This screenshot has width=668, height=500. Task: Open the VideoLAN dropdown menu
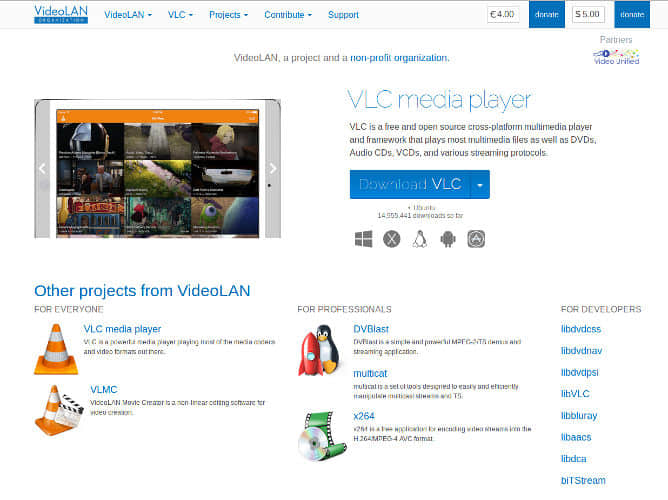point(128,15)
